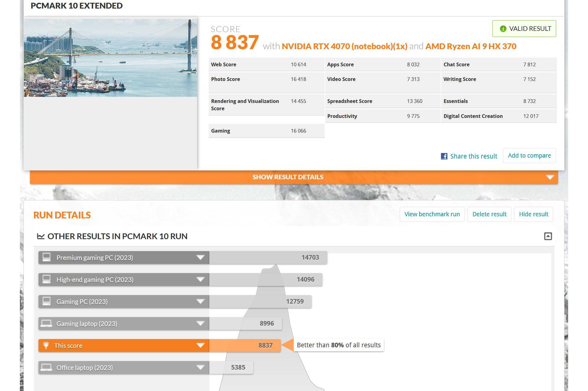Click the Gaming laptop score 8996
Viewport: 588px width, 391px height.
click(x=267, y=323)
